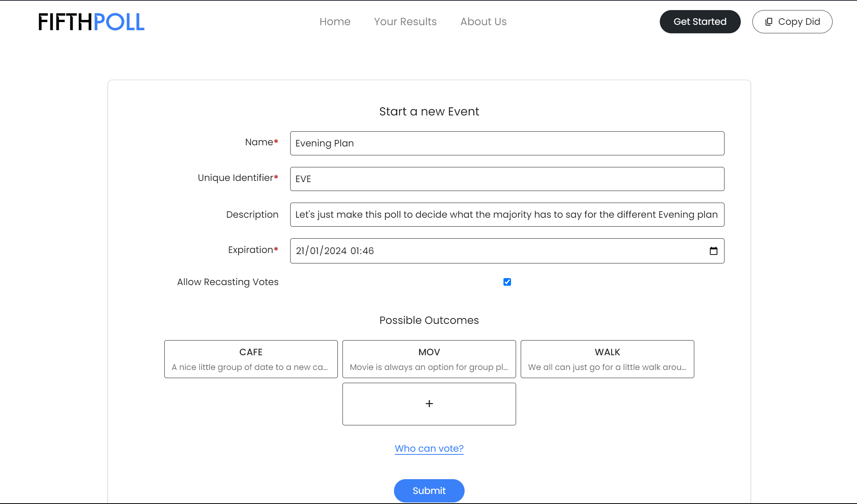Screen dimensions: 857x504
Task: Open the About Us page
Action: pyautogui.click(x=483, y=22)
